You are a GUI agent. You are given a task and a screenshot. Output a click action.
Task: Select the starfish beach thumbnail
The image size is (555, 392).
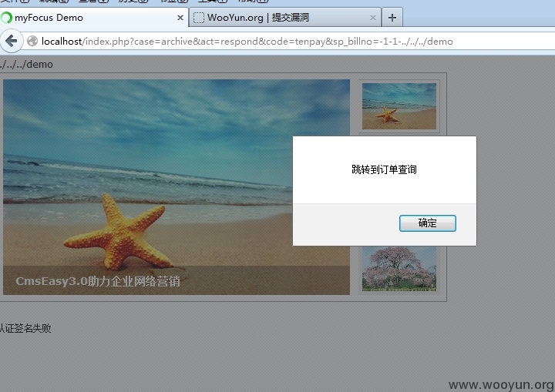pos(399,106)
